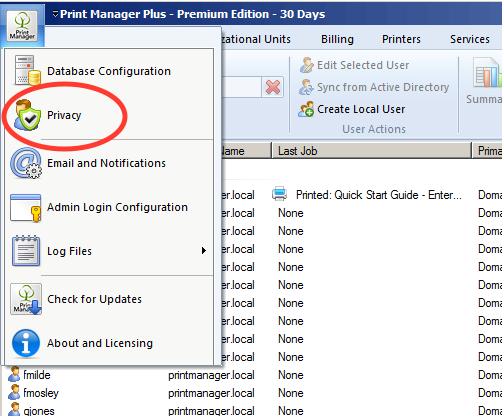Open Admin Login Configuration
The height and width of the screenshot is (416, 502).
pos(109,207)
